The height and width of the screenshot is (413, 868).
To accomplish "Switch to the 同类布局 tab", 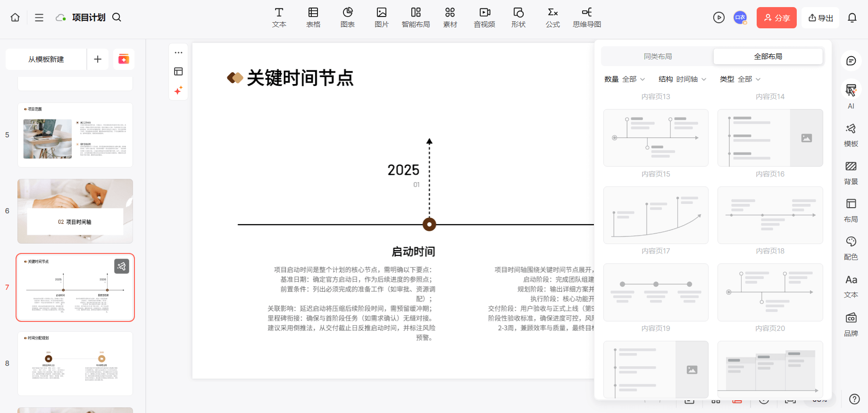I will 658,56.
